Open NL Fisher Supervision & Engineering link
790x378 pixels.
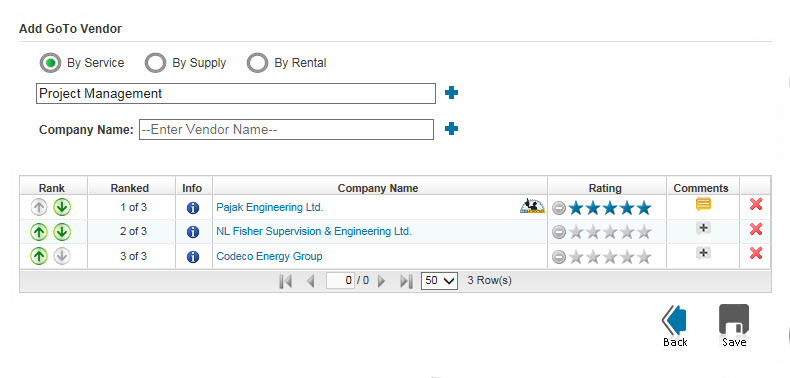[314, 232]
